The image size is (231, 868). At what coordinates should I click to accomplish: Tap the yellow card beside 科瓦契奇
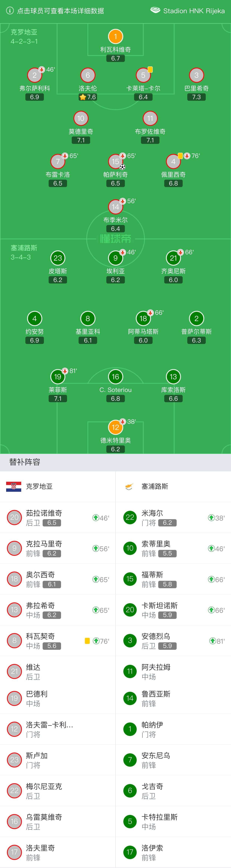pos(87,641)
